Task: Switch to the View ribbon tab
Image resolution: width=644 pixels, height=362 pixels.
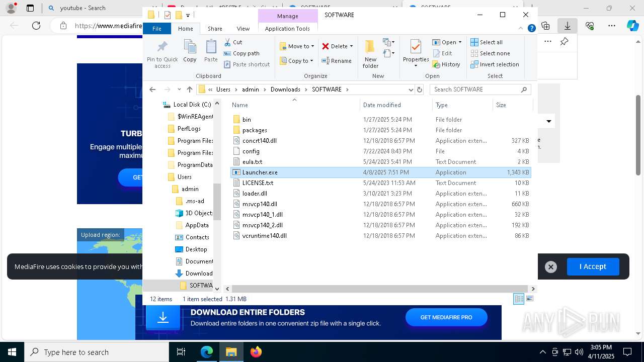Action: tap(243, 29)
